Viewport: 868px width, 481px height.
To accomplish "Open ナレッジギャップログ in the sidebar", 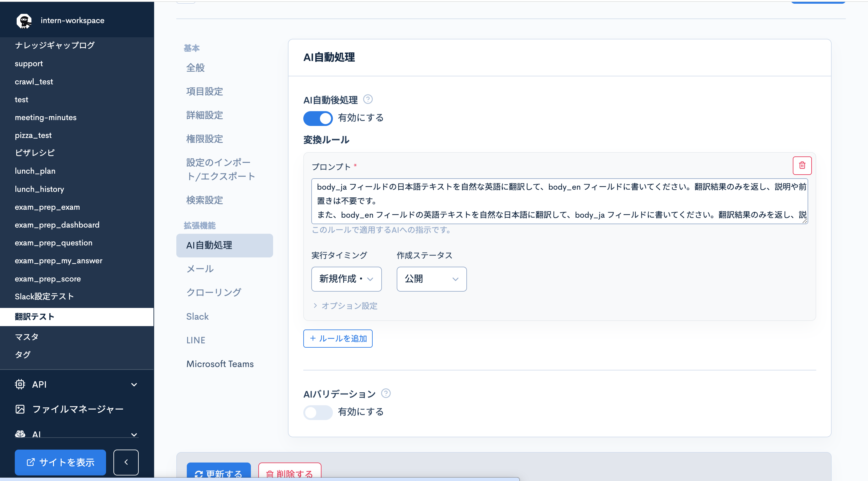I will (55, 45).
